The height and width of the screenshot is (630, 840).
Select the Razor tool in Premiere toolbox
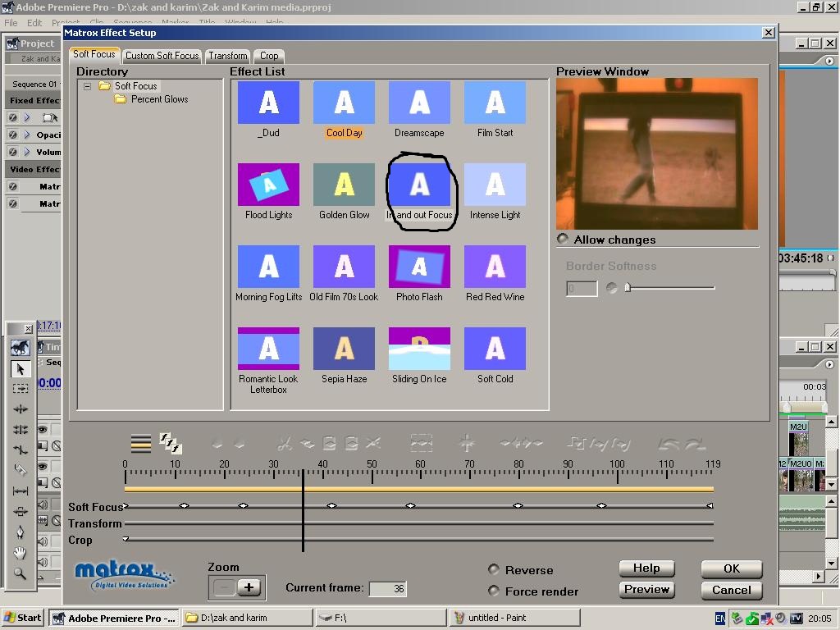click(x=21, y=470)
